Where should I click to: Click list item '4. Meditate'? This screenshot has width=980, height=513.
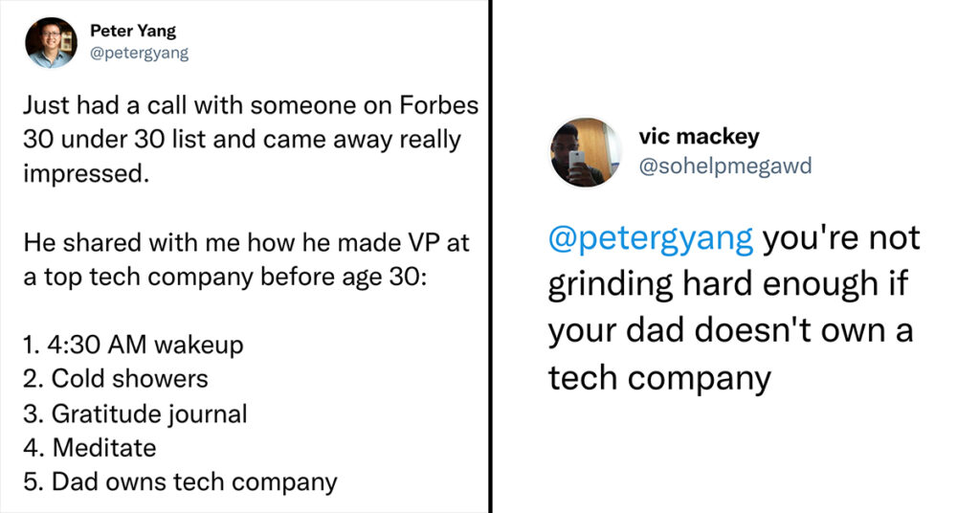tap(89, 448)
